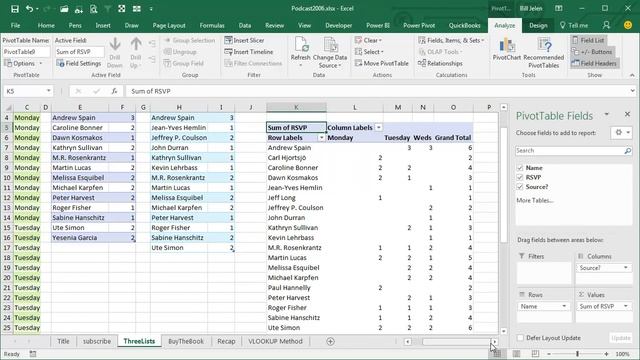Open the Column Labels filter dropdown
This screenshot has width=640, height=360.
click(x=379, y=127)
